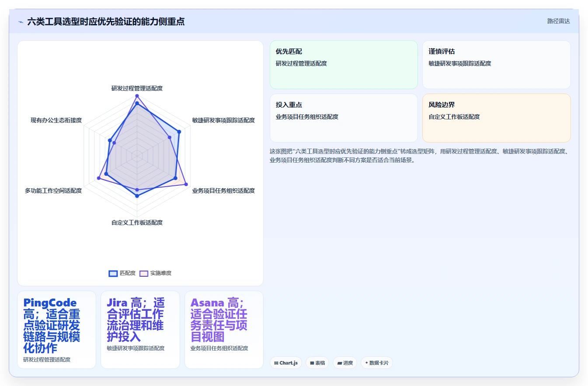Screen dimensions: 588x386
Task: Toggle the 匹配度 legend series
Action: pos(122,273)
